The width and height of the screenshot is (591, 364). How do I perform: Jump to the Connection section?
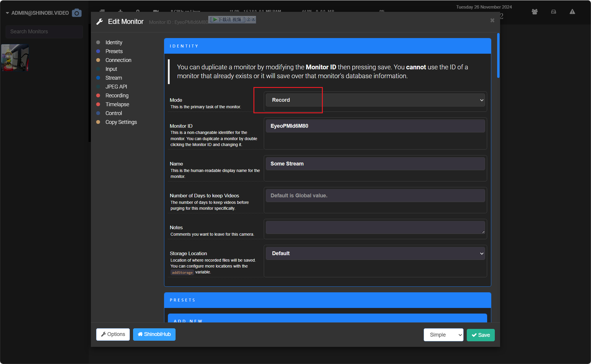click(x=118, y=60)
